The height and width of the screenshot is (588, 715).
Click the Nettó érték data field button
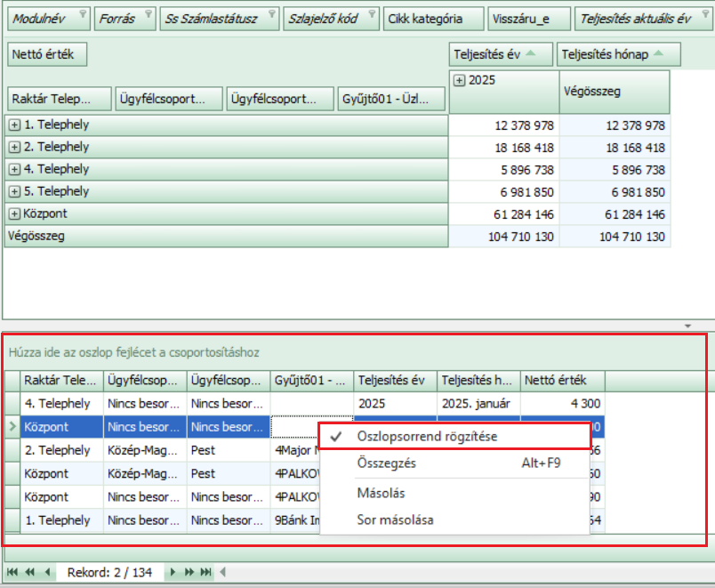[x=48, y=54]
